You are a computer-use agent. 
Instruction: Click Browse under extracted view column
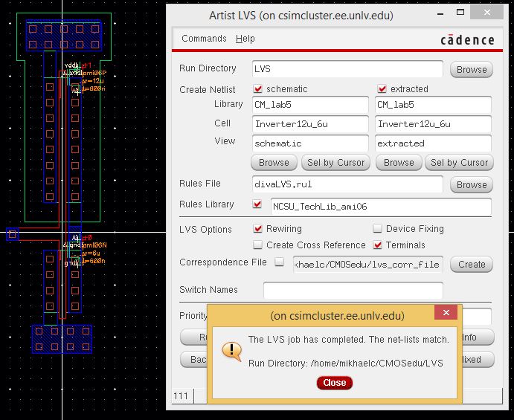[399, 162]
